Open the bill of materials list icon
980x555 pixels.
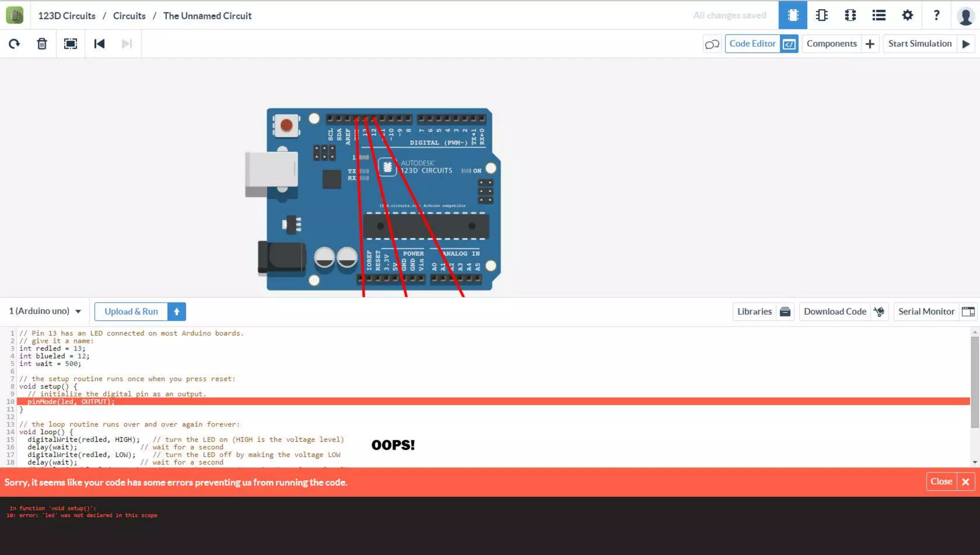point(879,15)
